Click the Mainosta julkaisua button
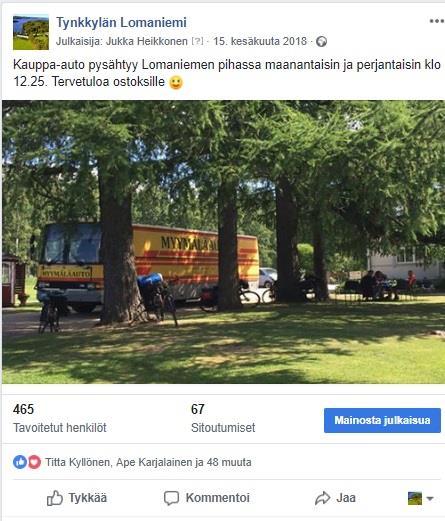The image size is (445, 521). coord(382,420)
